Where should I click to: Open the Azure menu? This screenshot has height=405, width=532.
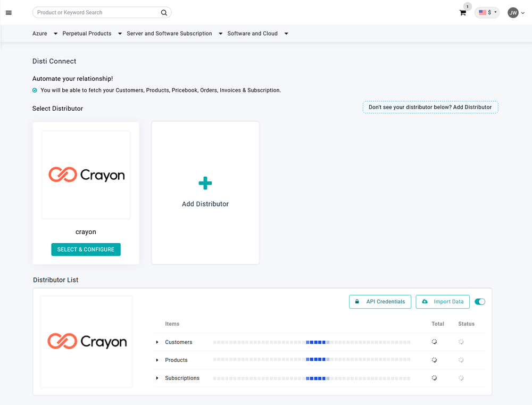pyautogui.click(x=45, y=34)
